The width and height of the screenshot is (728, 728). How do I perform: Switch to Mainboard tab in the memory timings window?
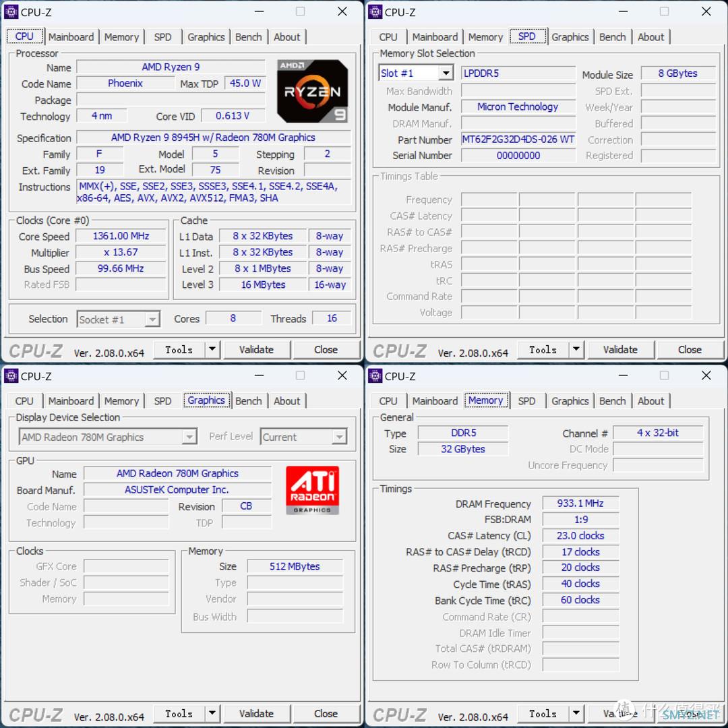pos(435,401)
